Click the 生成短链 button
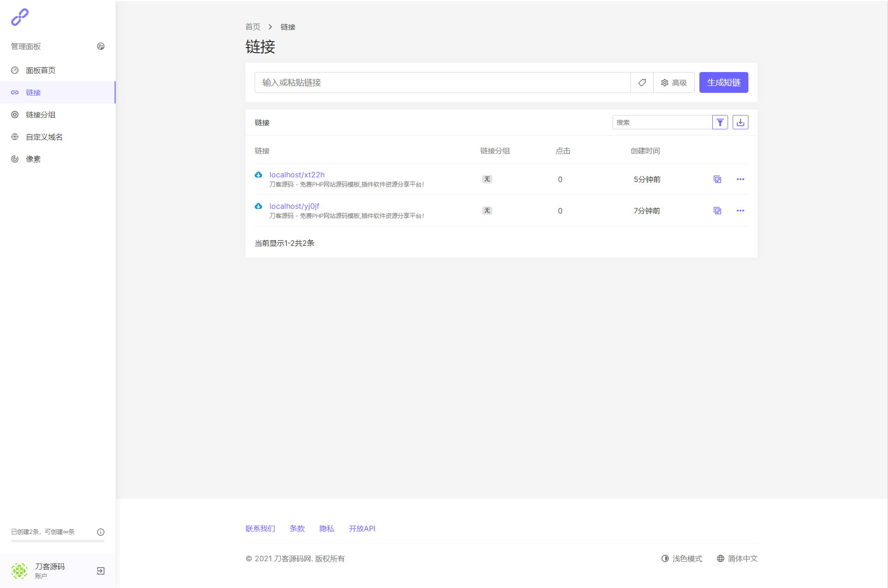Screen dimensions: 888x588 pos(723,83)
